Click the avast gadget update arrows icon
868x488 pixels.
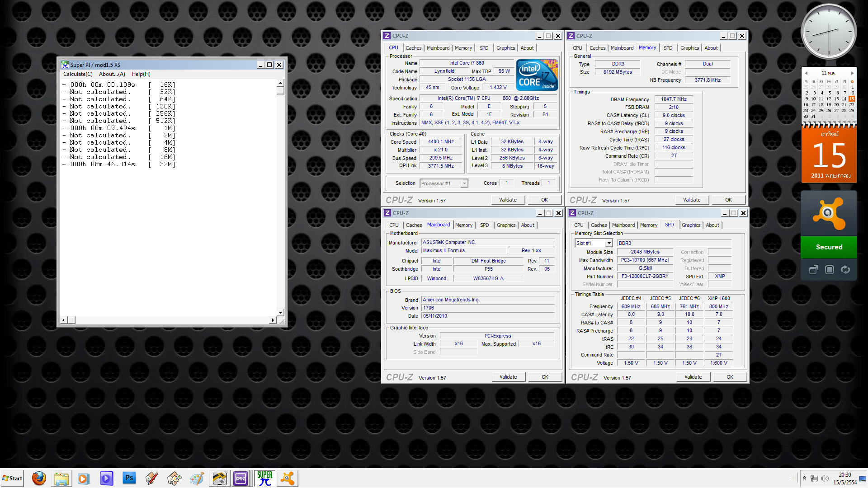(845, 270)
